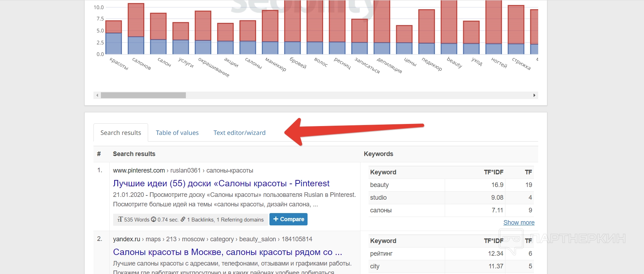
Task: Click the blue bar segment for 'салонов'
Action: pyautogui.click(x=136, y=45)
